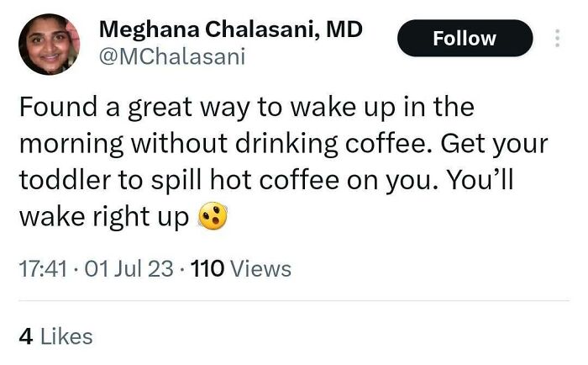Image resolution: width=588 pixels, height=365 pixels.
Task: Click the astonished face emoji
Action: [x=213, y=218]
